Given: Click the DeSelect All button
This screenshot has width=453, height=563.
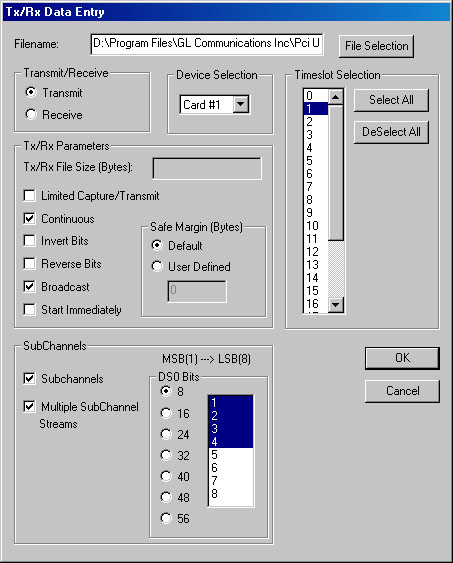Looking at the screenshot, I should 391,132.
